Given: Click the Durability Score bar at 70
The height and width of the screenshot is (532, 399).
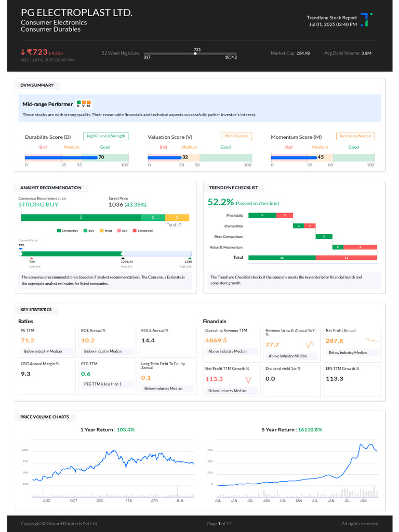Looking at the screenshot, I should (61, 157).
